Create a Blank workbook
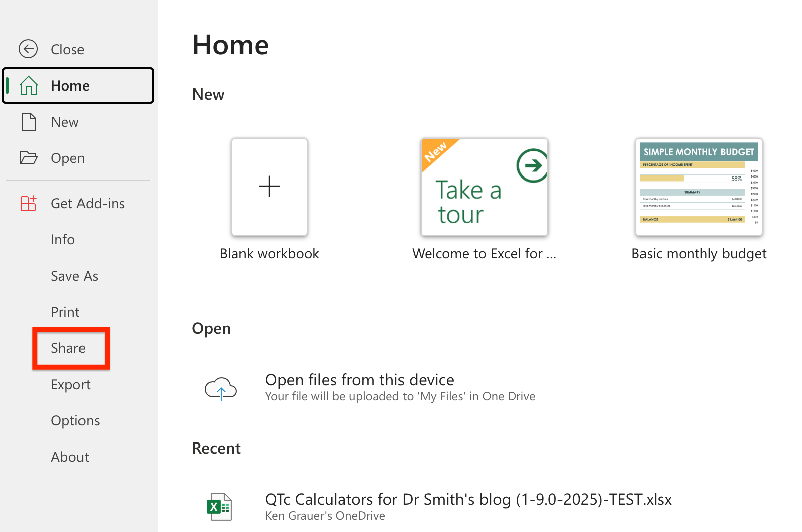The image size is (802, 532). point(270,187)
